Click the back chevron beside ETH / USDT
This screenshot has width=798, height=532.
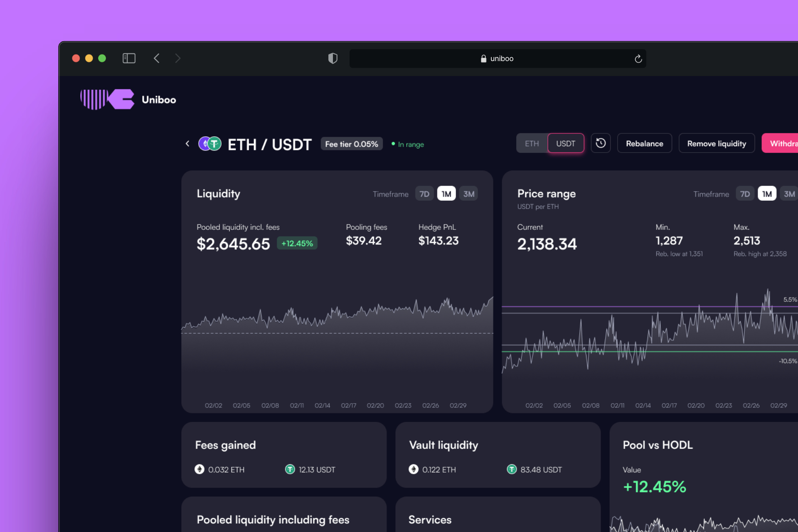pos(187,144)
